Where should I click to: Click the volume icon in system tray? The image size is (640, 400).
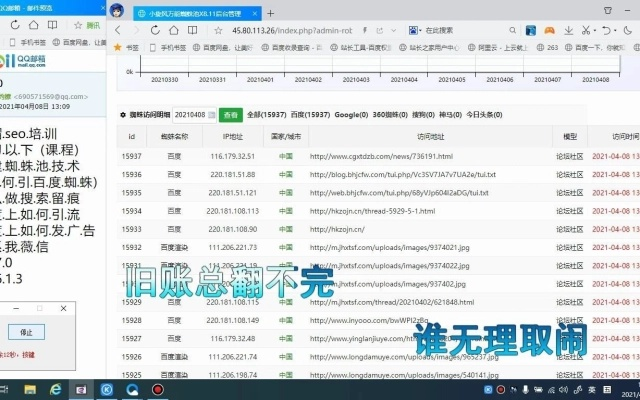pos(564,390)
